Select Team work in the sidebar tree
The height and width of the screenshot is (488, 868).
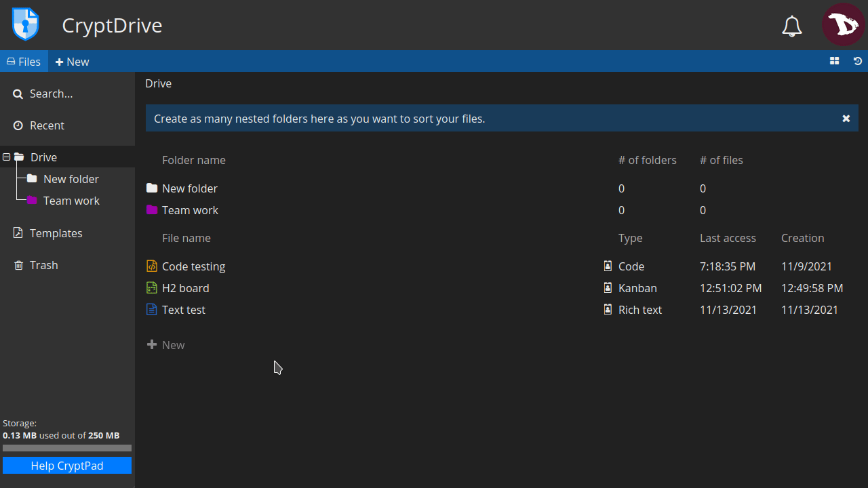tap(71, 201)
